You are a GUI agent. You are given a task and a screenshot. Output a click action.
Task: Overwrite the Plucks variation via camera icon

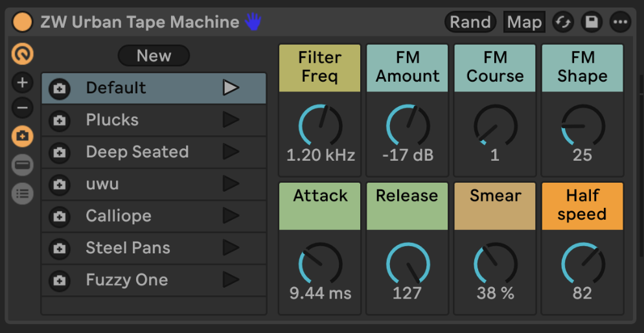(60, 121)
